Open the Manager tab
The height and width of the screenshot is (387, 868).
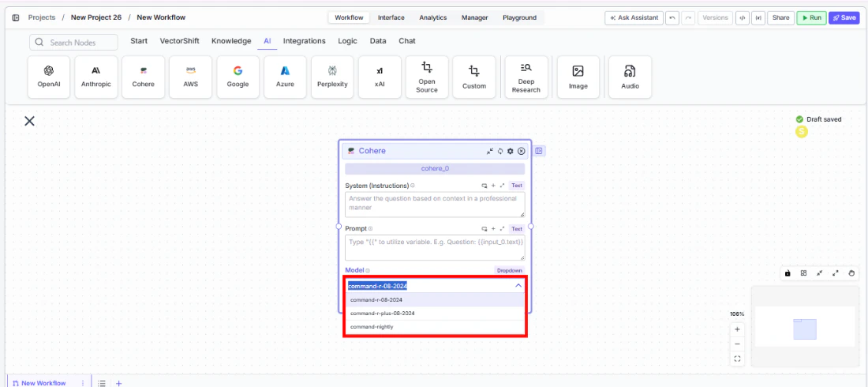475,17
